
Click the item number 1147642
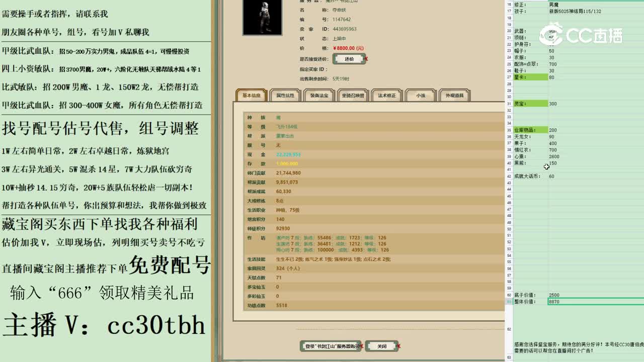tap(342, 20)
